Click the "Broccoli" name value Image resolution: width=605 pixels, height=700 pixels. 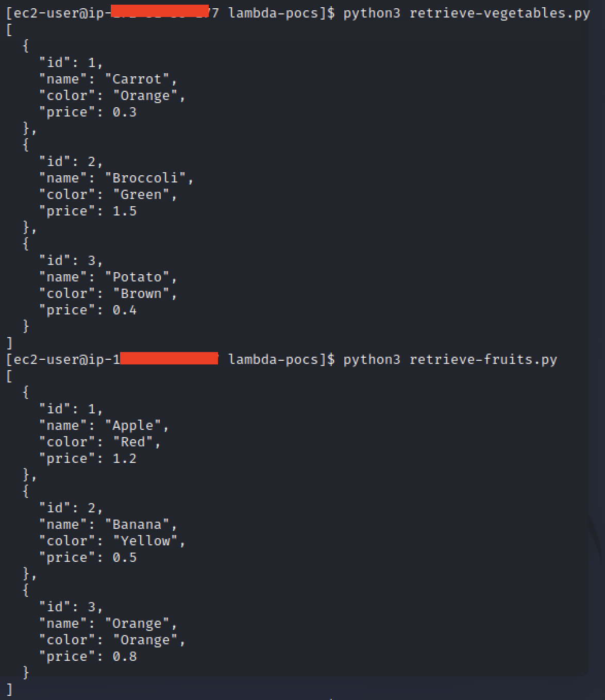(145, 178)
